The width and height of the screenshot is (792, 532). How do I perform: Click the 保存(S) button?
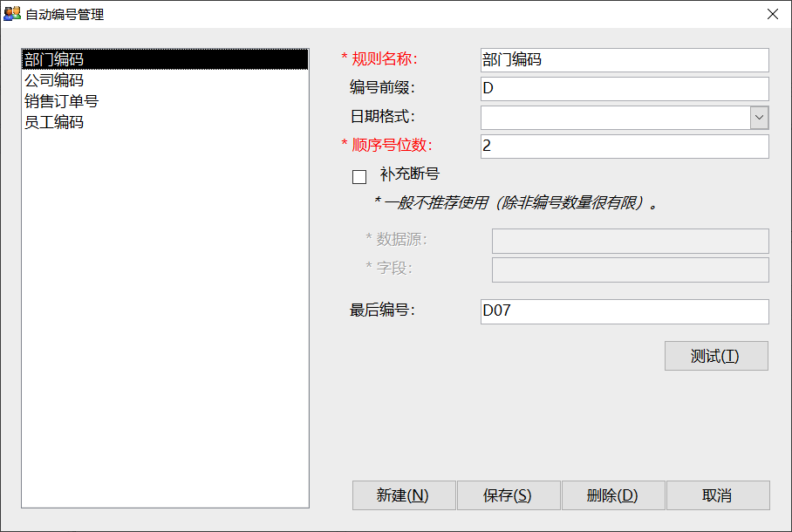pyautogui.click(x=509, y=495)
